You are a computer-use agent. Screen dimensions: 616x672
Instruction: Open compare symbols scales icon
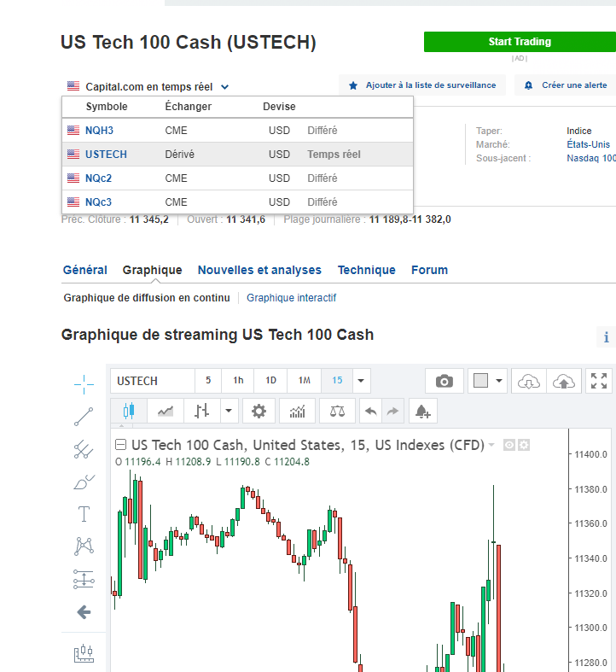tap(338, 411)
